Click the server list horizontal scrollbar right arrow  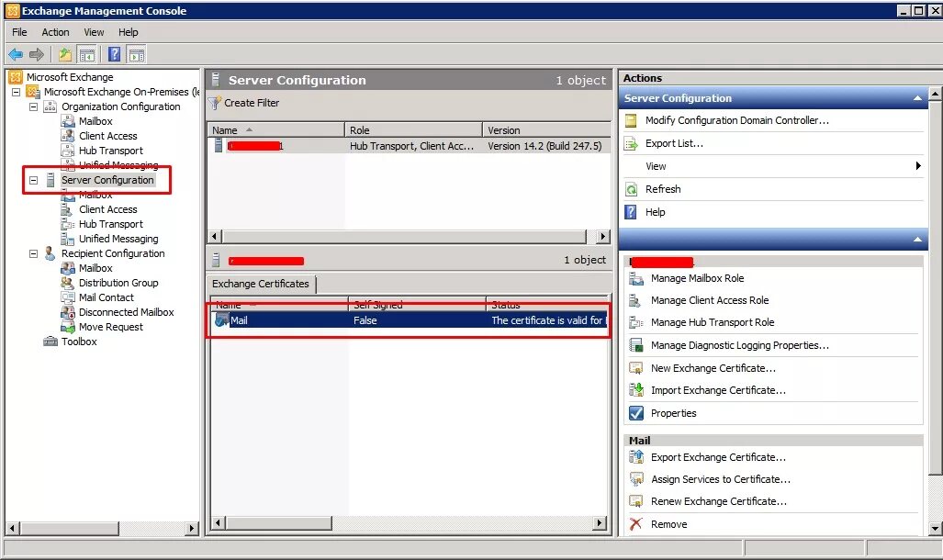click(x=602, y=236)
